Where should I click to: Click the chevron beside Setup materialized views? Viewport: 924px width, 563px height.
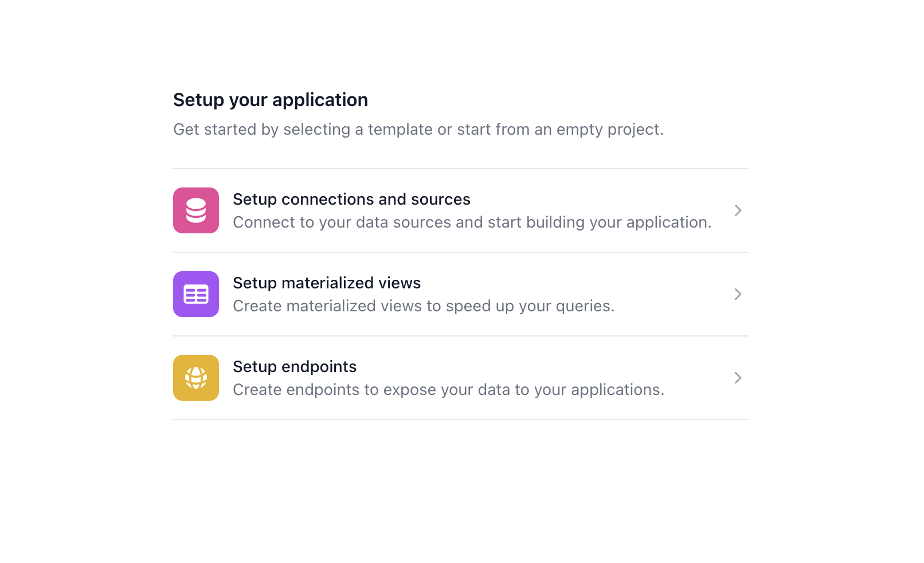(x=738, y=294)
